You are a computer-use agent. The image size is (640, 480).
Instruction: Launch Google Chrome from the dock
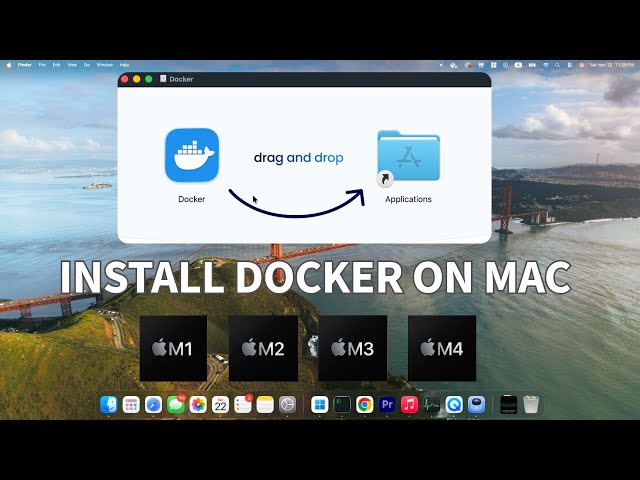pyautogui.click(x=364, y=404)
